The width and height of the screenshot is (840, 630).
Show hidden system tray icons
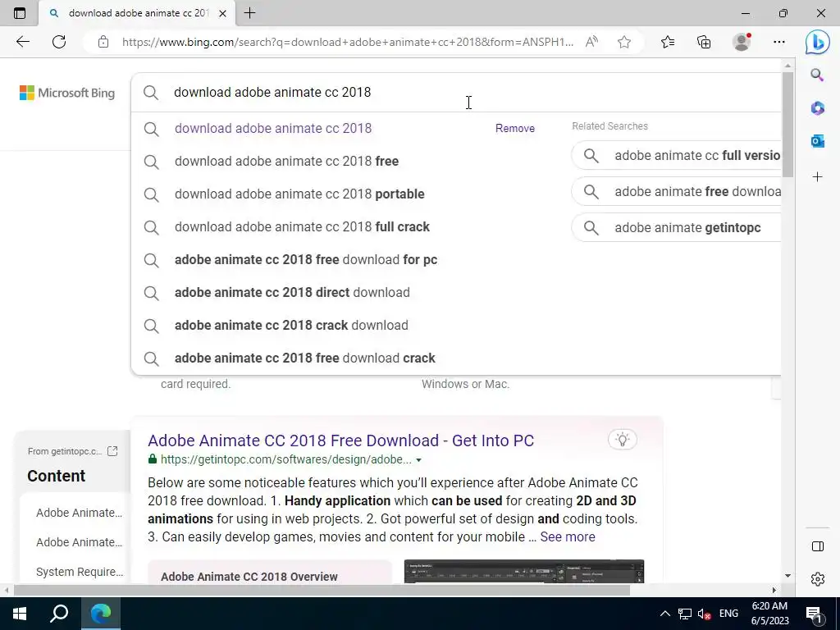pyautogui.click(x=664, y=614)
